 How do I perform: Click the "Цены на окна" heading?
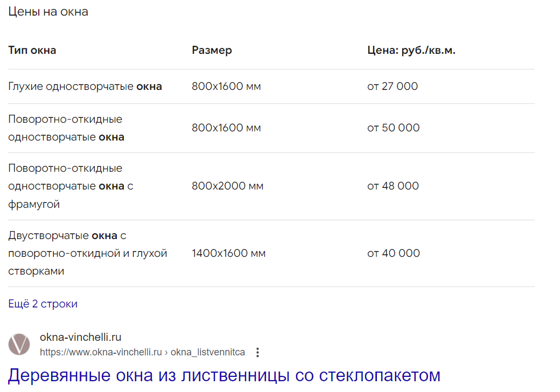pos(48,12)
